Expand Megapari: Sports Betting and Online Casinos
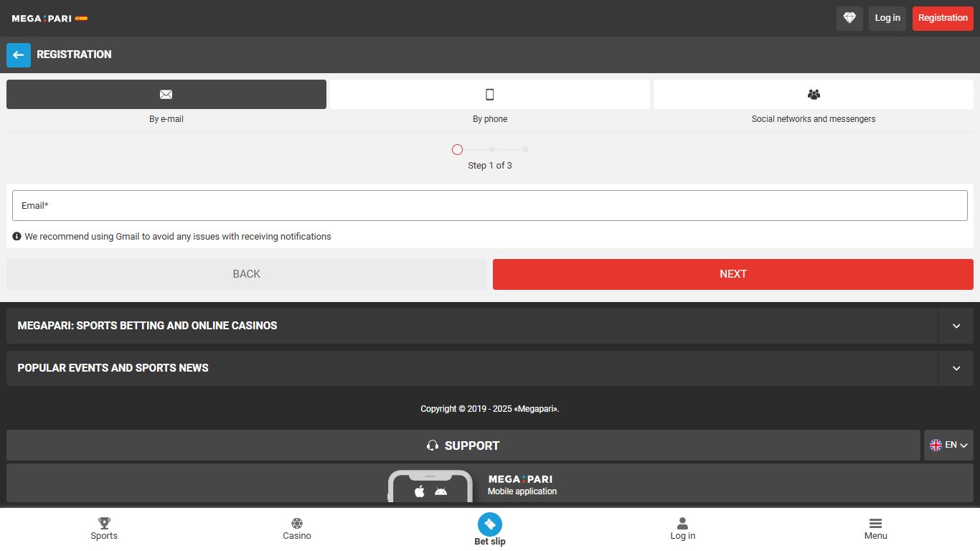Screen dimensions: 980x551 [490, 326]
